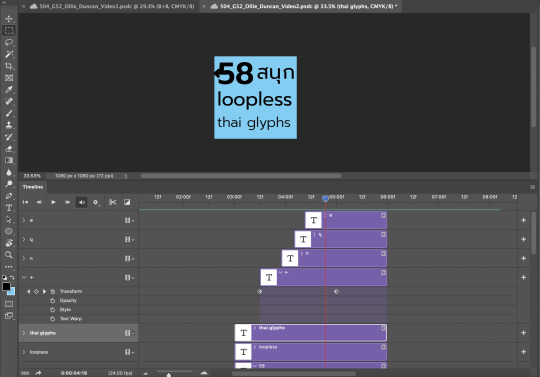Image resolution: width=540 pixels, height=377 pixels.
Task: Collapse the arrow layer track
Action: tap(24, 277)
